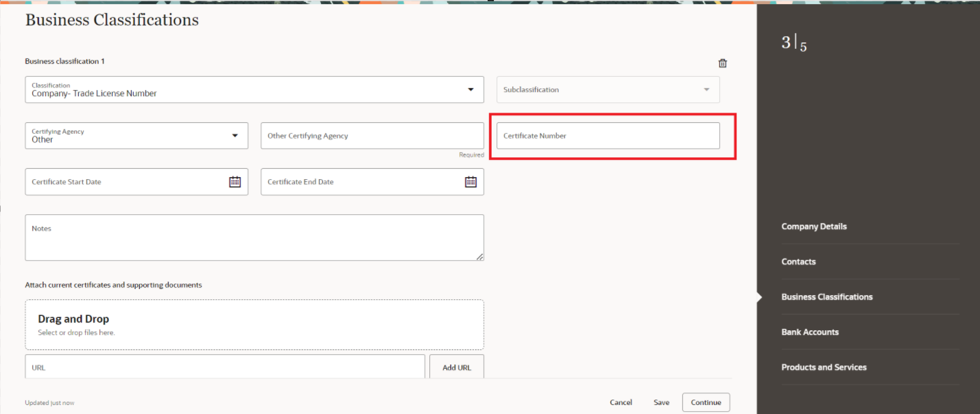Click the current step arrow beside Business Classifications
980x414 pixels.
coord(758,297)
